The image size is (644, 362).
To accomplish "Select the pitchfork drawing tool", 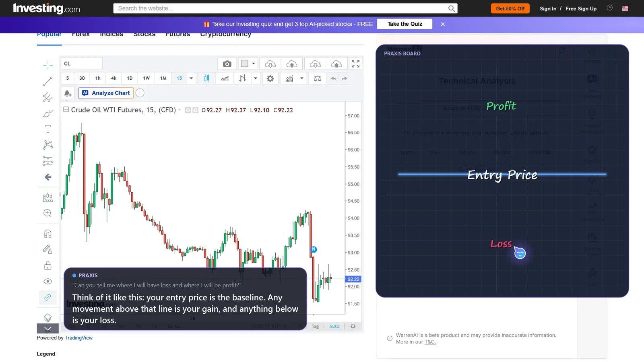I will (48, 97).
